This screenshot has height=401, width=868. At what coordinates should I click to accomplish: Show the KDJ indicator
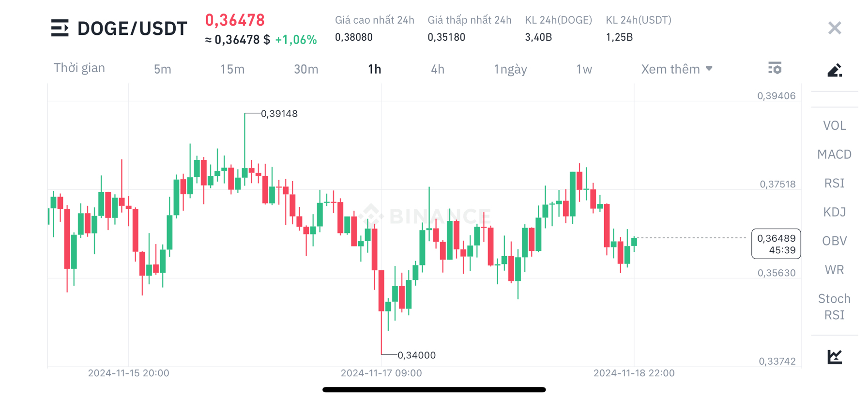pos(834,212)
